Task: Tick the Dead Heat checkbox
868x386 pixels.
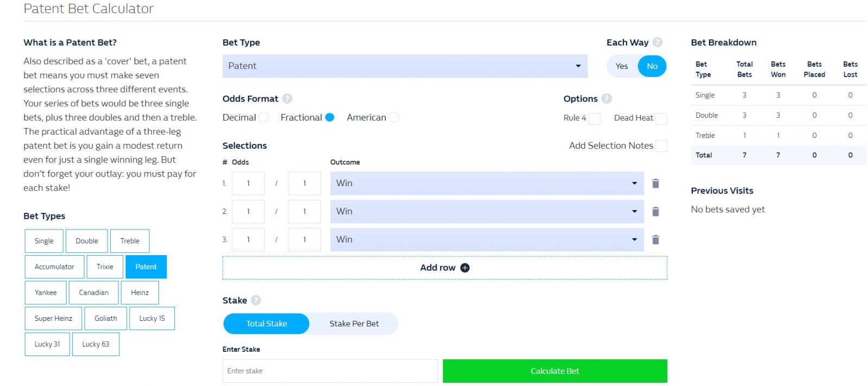Action: coord(661,118)
